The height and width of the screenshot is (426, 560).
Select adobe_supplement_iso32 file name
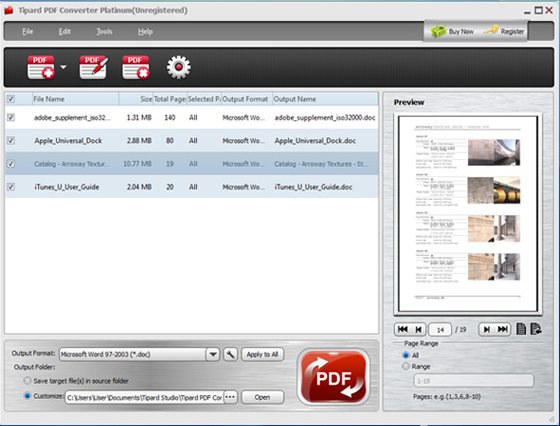pos(72,117)
